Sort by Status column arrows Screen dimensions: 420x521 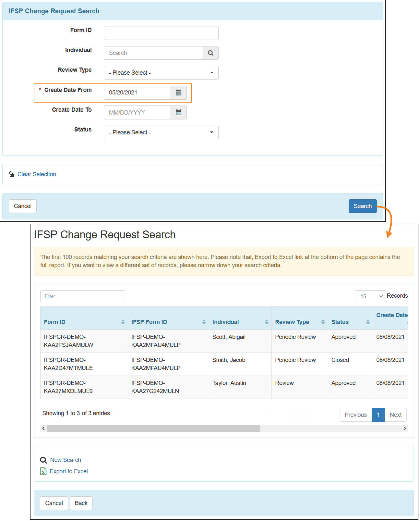point(368,322)
